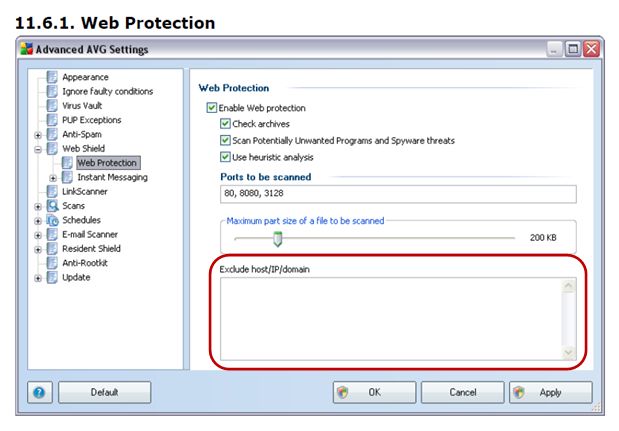Click the LinkScanner page icon
The image size is (619, 431).
52,191
